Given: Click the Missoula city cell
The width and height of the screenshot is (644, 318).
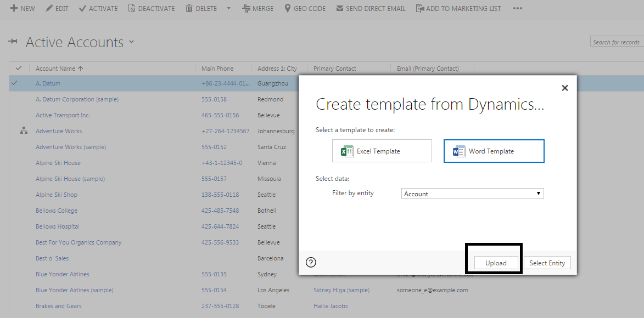Looking at the screenshot, I should (270, 179).
